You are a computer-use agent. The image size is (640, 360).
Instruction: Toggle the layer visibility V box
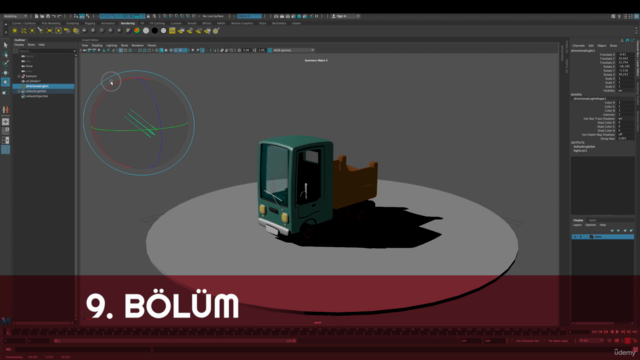click(575, 237)
